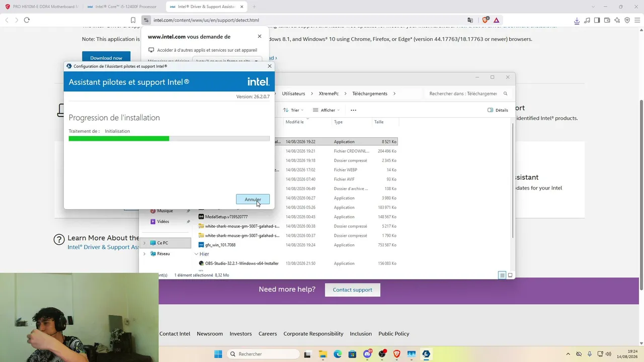Image resolution: width=644 pixels, height=362 pixels.
Task: Sort files by the Taille column header
Action: [379, 122]
